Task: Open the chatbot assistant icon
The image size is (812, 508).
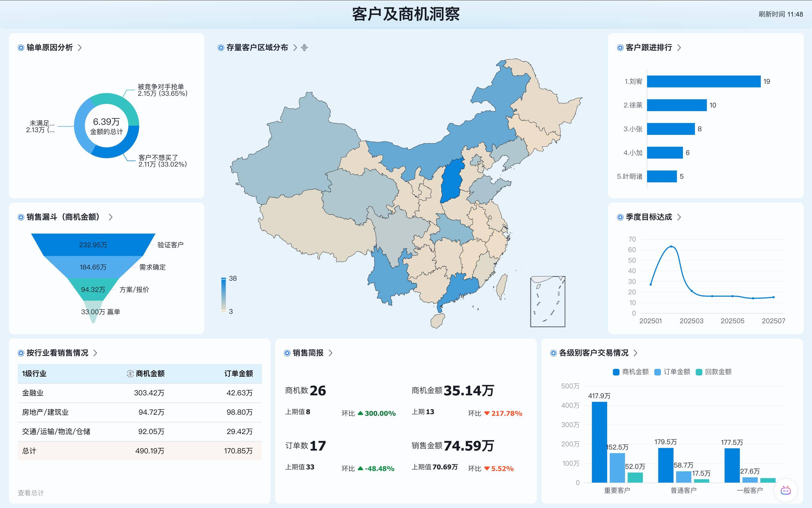Action: (785, 491)
